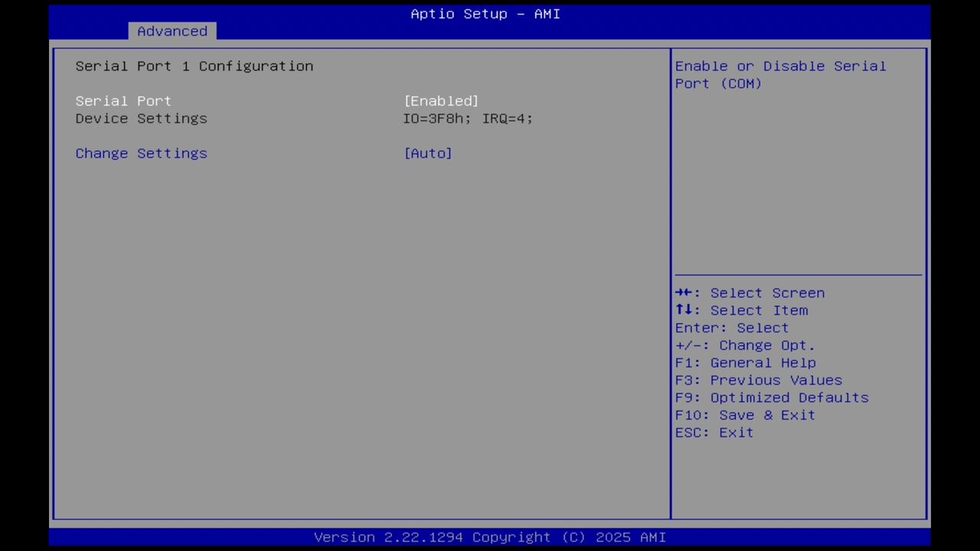Click the Aptio Setup - AMI header
Screen dimensions: 980x551
click(485, 14)
